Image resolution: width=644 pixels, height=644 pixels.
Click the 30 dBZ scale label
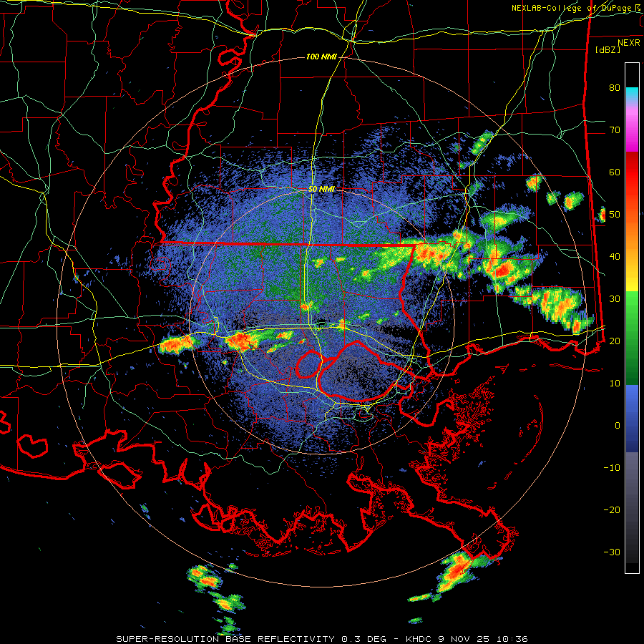pos(615,298)
